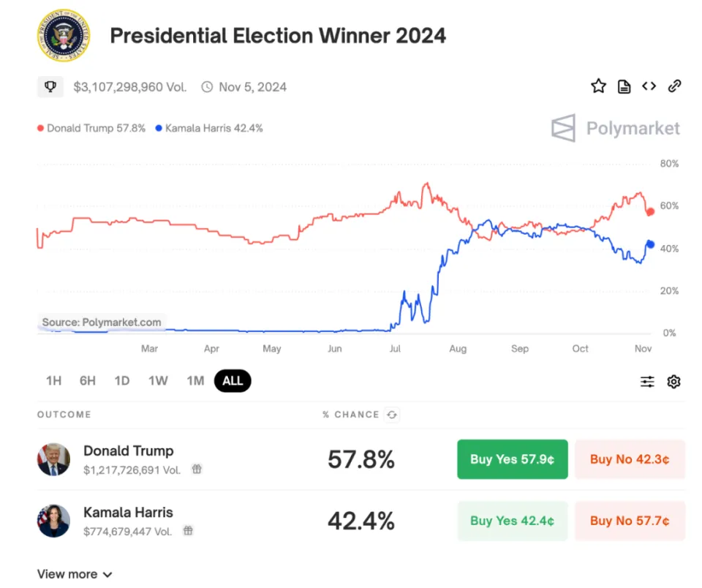Open the document resolution icon

pos(624,87)
